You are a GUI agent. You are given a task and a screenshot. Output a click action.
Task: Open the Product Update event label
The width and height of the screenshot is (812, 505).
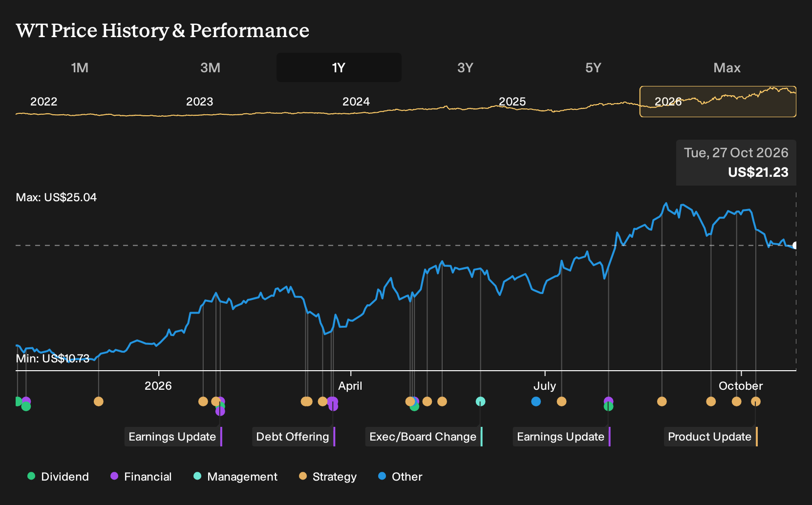point(710,437)
